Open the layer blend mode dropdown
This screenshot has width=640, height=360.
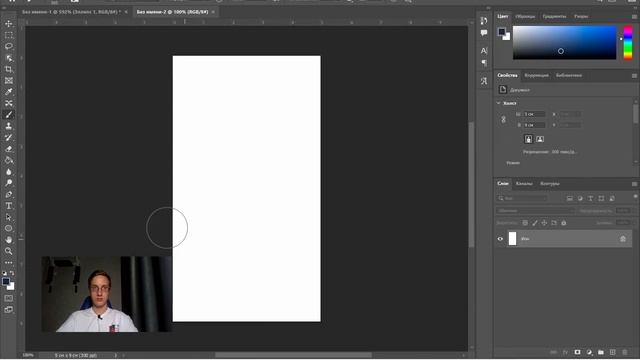point(536,211)
